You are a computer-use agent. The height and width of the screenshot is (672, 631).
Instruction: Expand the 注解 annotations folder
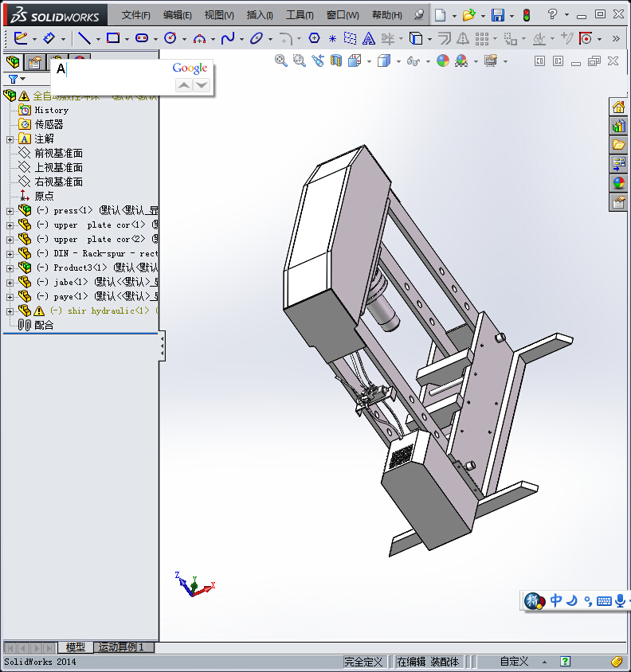click(x=10, y=139)
